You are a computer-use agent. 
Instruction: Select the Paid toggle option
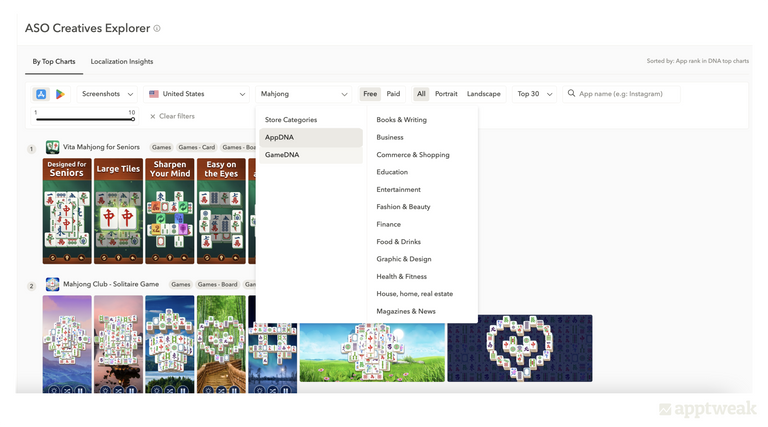tap(393, 94)
